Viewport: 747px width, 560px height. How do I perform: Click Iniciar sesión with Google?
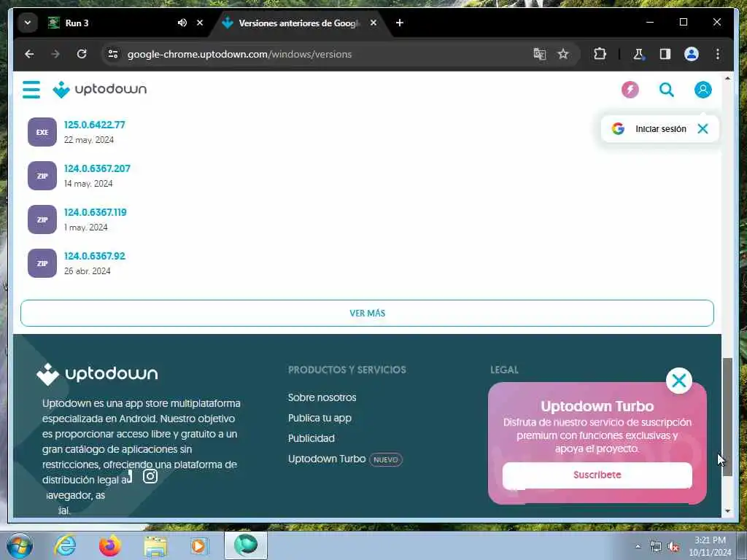[x=649, y=128]
